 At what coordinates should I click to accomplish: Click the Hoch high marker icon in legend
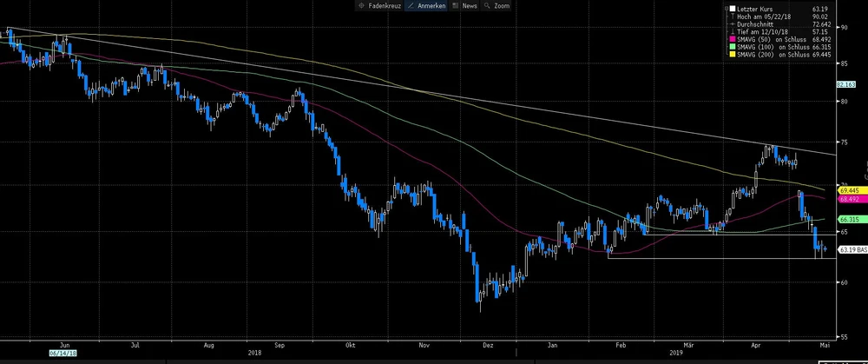(x=734, y=16)
